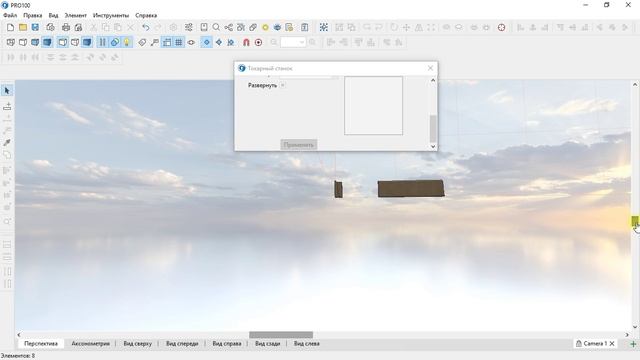This screenshot has height=360, width=640.
Task: Open the Инструменты menu
Action: point(111,16)
